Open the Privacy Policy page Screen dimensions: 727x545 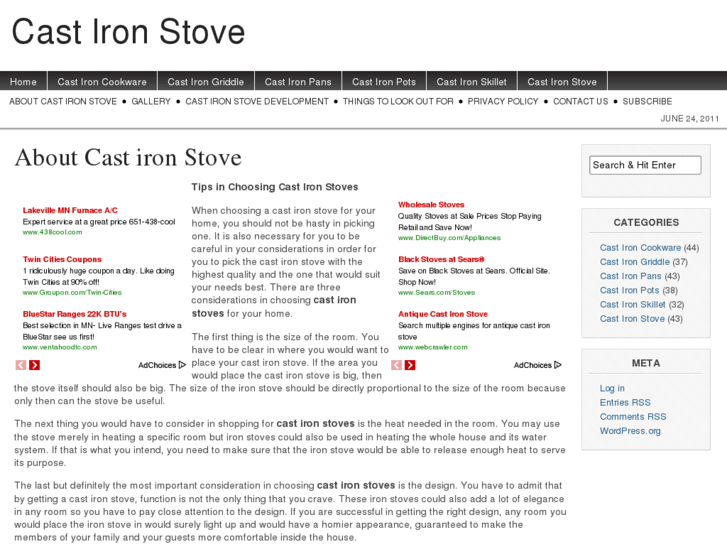(x=503, y=101)
